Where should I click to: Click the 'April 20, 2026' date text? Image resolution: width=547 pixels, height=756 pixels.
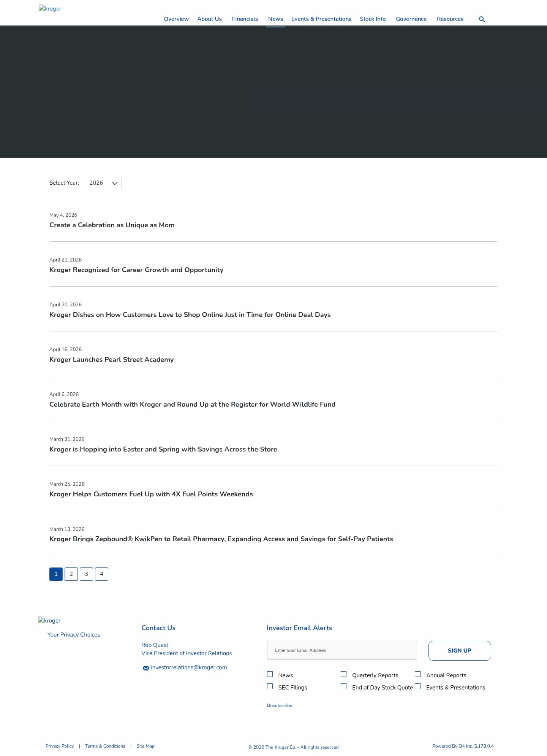(x=65, y=305)
